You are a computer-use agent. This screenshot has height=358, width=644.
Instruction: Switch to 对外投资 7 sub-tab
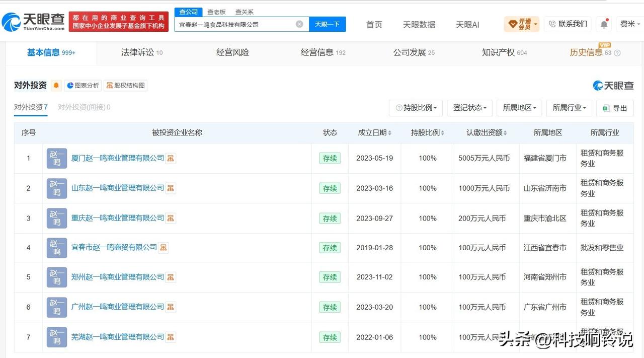pos(31,107)
